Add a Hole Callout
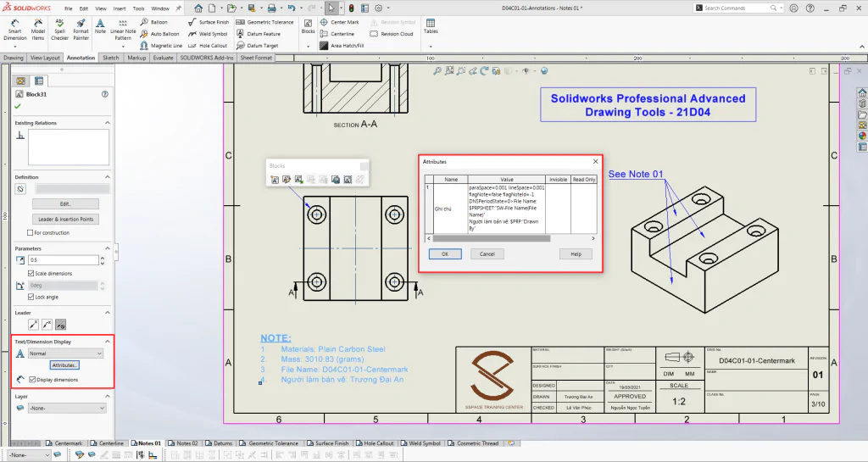Viewport: 868px width, 462px height. 208,46
